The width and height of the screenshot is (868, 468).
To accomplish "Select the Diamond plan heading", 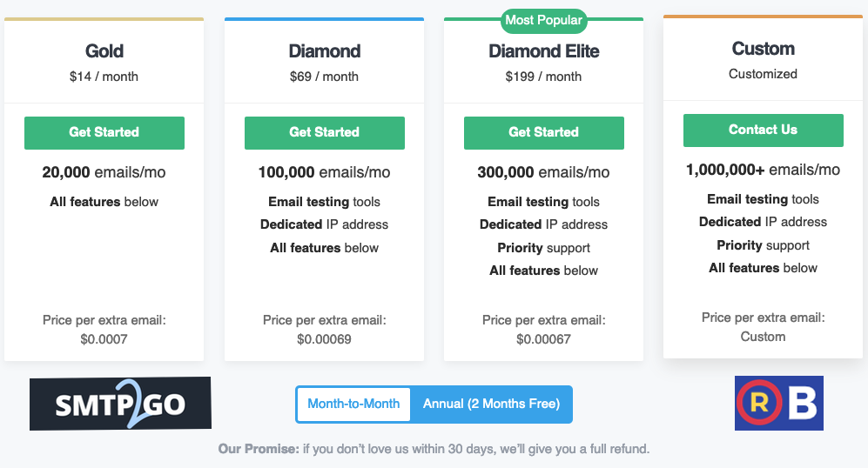I will pyautogui.click(x=325, y=51).
